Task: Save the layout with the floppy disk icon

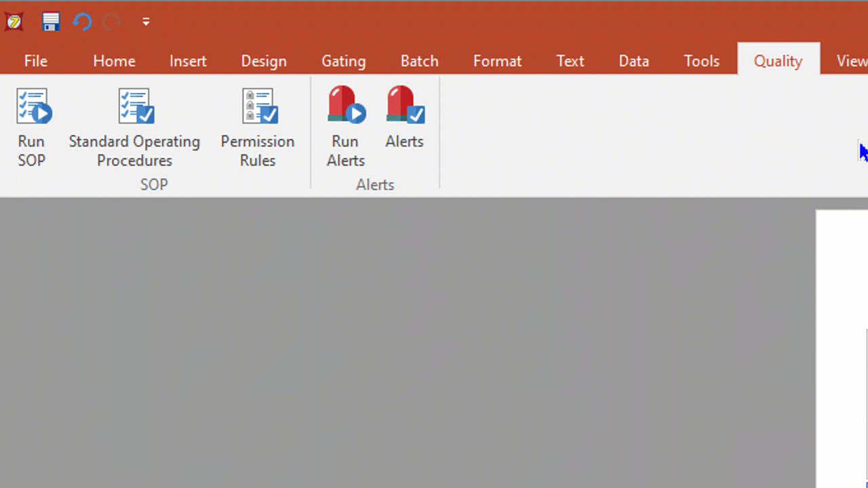Action: [x=51, y=22]
